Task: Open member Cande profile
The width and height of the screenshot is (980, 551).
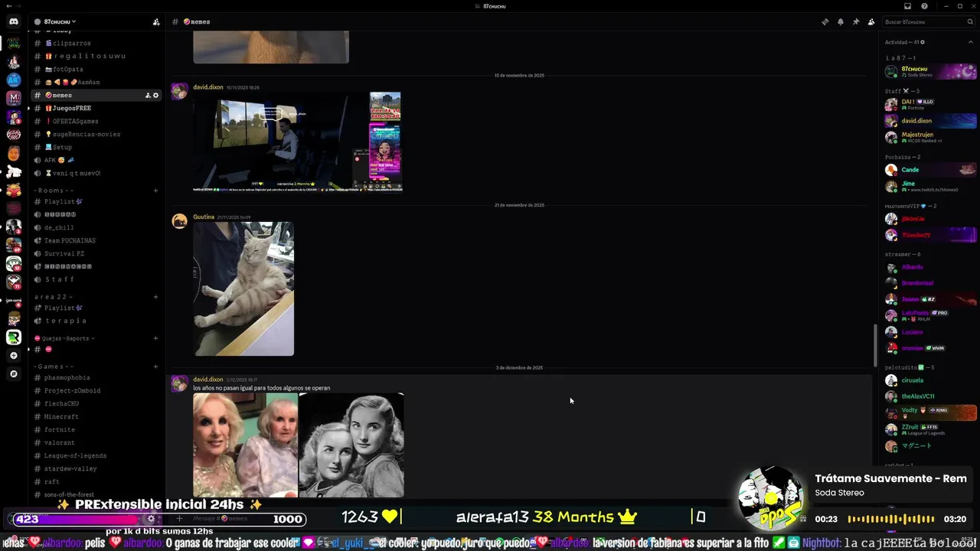Action: pos(929,170)
